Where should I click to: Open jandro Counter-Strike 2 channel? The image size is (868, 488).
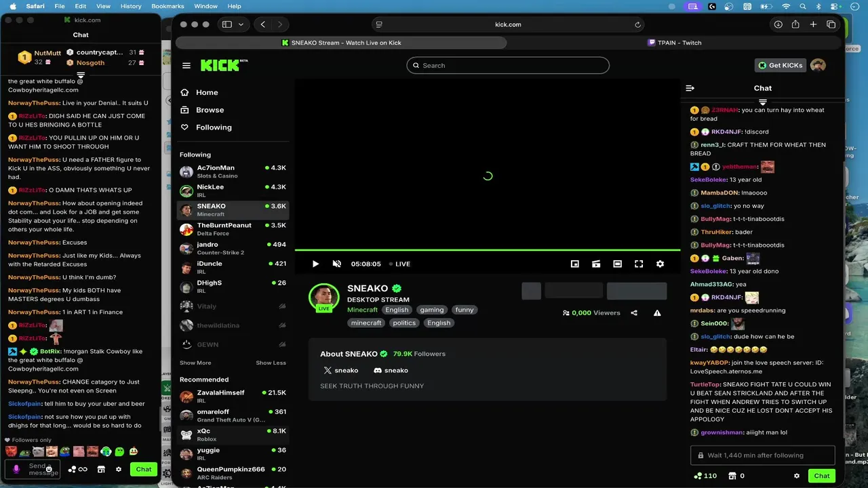point(233,248)
